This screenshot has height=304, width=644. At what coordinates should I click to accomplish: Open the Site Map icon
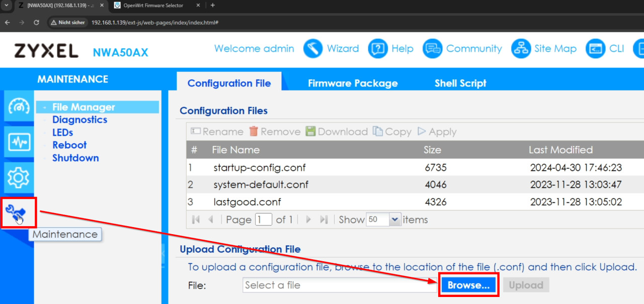[x=521, y=49]
